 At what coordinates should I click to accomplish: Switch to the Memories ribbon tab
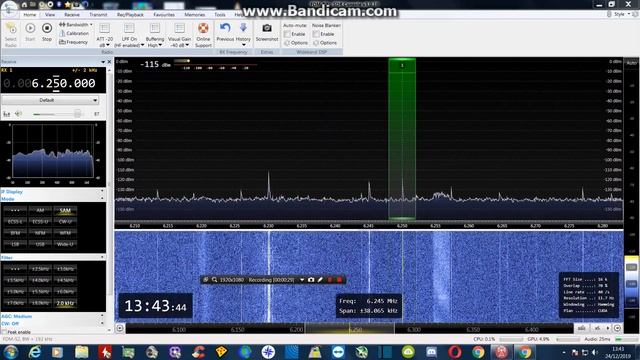(x=195, y=15)
